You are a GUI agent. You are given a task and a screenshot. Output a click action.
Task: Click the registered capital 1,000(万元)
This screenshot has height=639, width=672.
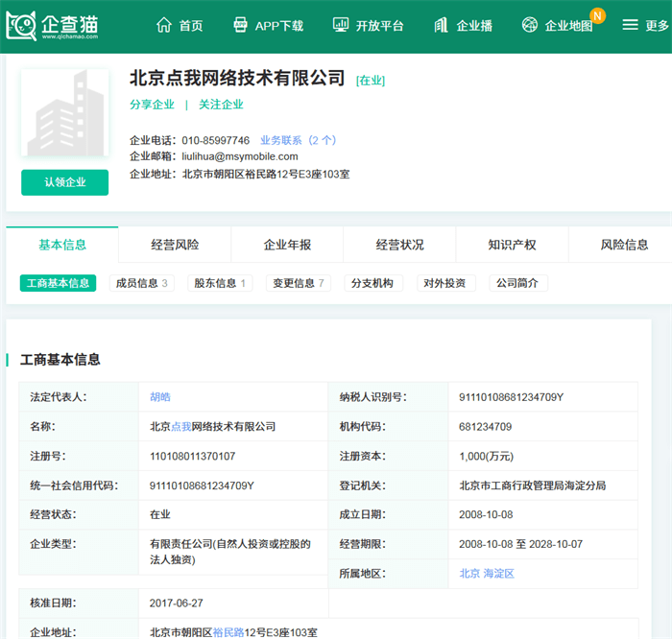pyautogui.click(x=486, y=456)
